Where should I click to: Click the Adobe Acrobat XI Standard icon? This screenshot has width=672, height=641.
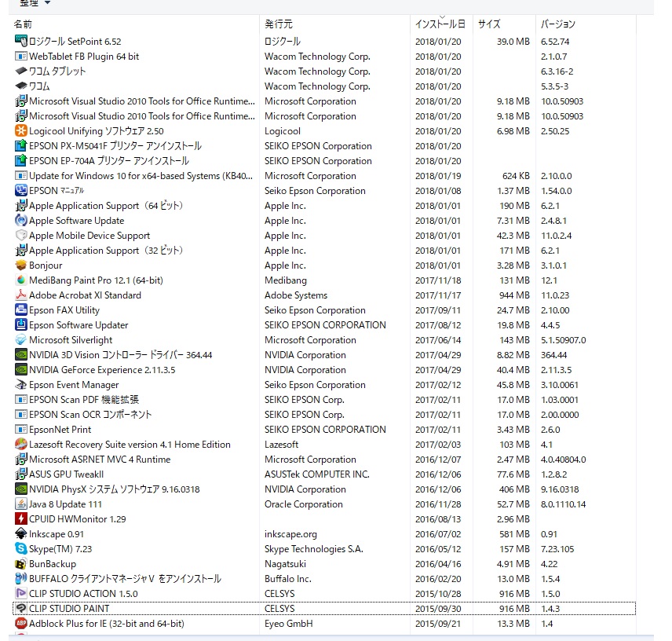(21, 295)
